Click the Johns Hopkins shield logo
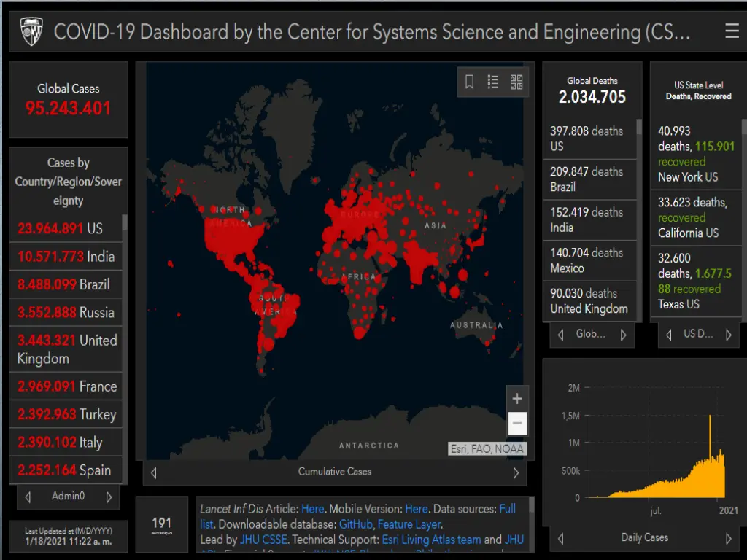 click(x=32, y=31)
